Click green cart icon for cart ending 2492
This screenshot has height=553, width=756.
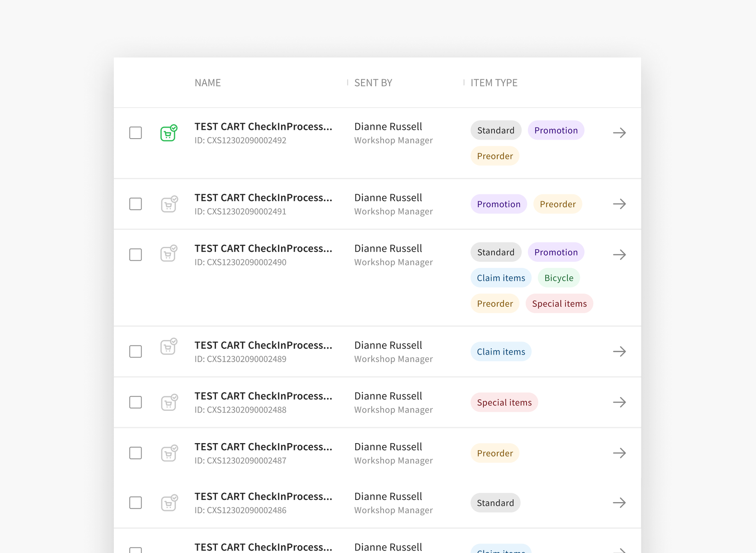[169, 133]
